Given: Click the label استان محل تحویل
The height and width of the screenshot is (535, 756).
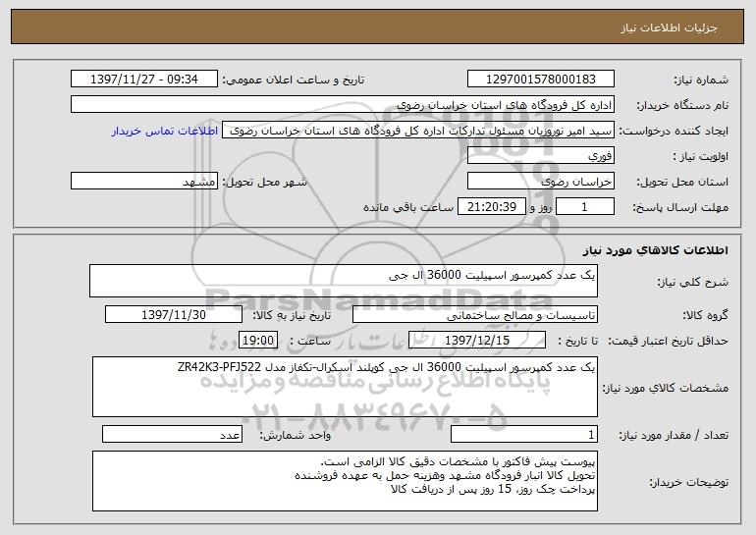Looking at the screenshot, I should [682, 183].
